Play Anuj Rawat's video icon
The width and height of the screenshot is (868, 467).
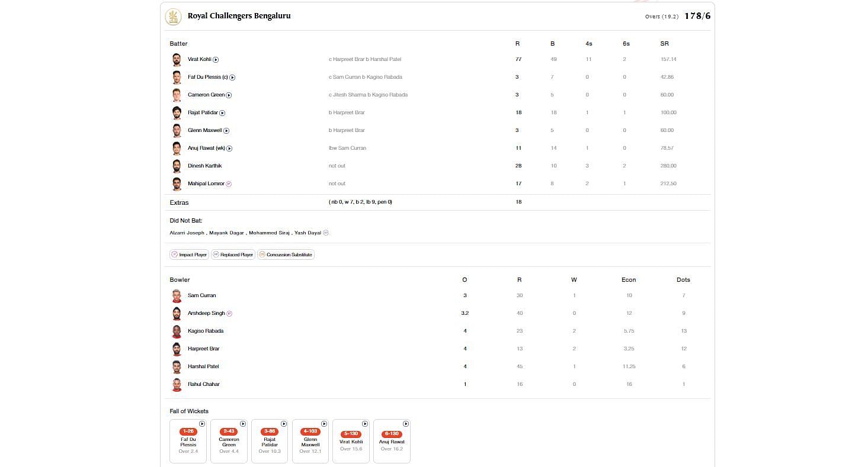coord(229,149)
